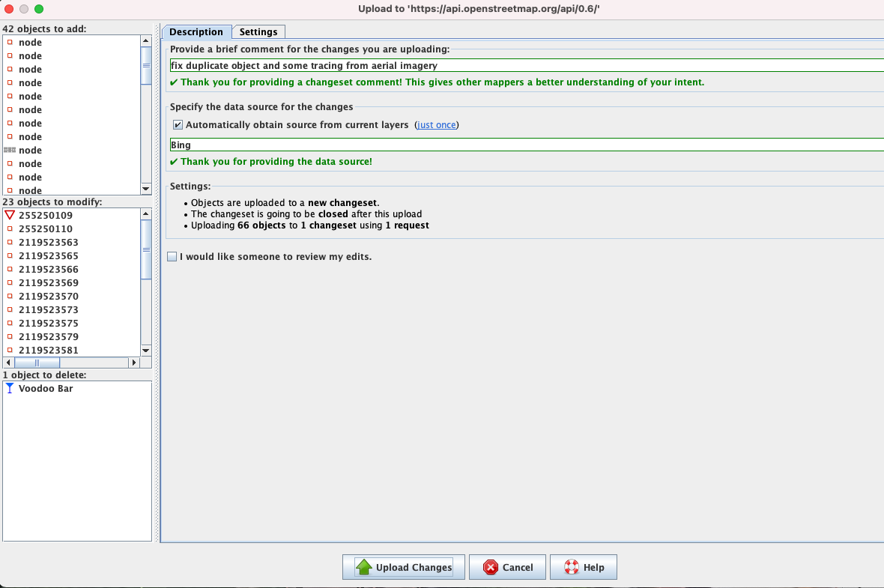Click the node icon beside 255250110

(x=10, y=229)
